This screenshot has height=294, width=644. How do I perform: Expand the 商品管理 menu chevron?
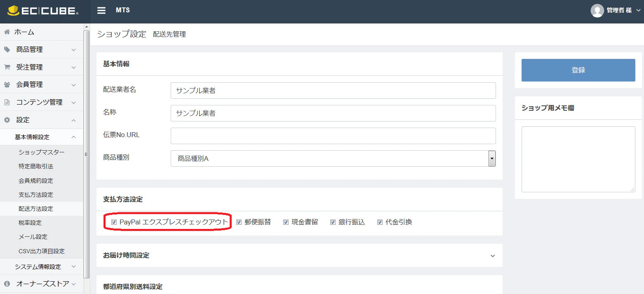tap(74, 50)
